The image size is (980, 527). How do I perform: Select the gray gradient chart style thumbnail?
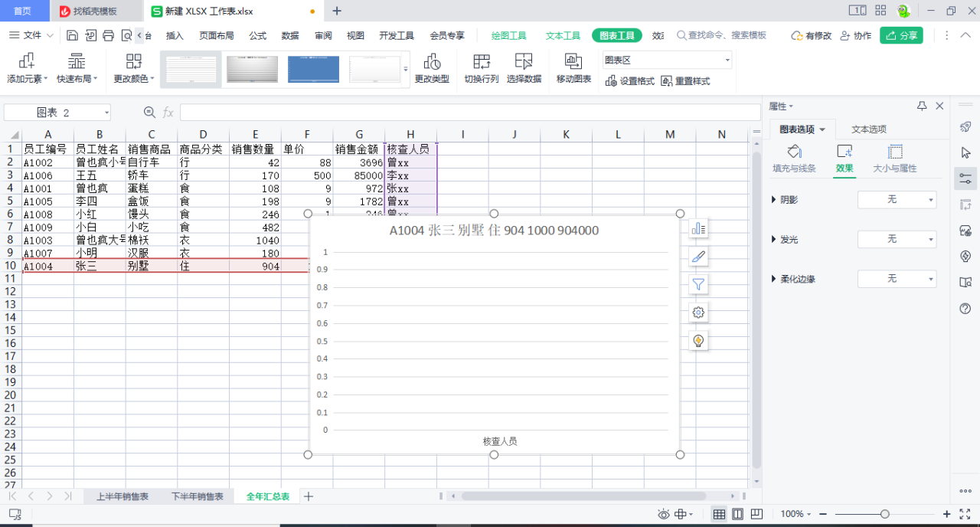[252, 69]
